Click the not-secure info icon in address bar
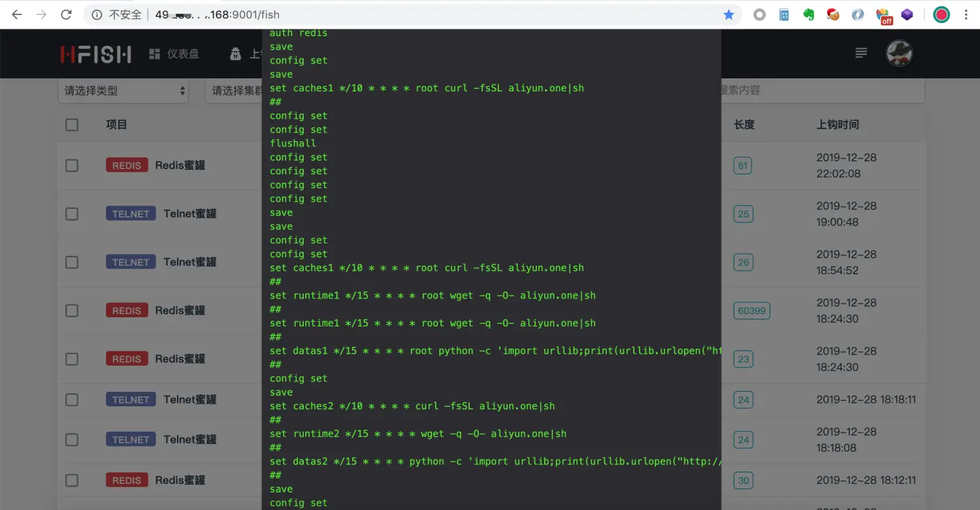 pos(97,14)
